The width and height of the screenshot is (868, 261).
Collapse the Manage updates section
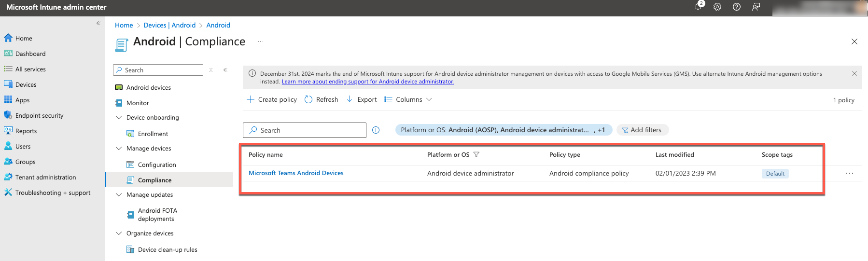pyautogui.click(x=119, y=195)
